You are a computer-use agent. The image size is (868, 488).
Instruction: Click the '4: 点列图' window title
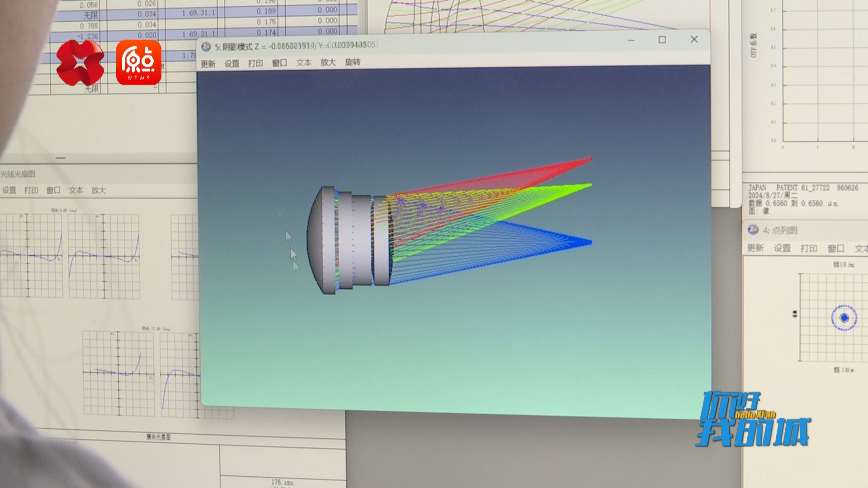pos(780,230)
